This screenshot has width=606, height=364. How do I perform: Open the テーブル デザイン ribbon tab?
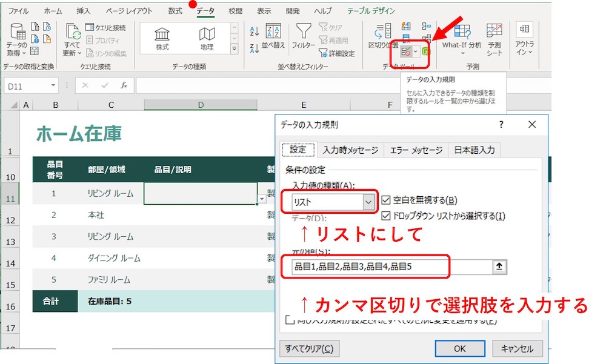point(371,11)
